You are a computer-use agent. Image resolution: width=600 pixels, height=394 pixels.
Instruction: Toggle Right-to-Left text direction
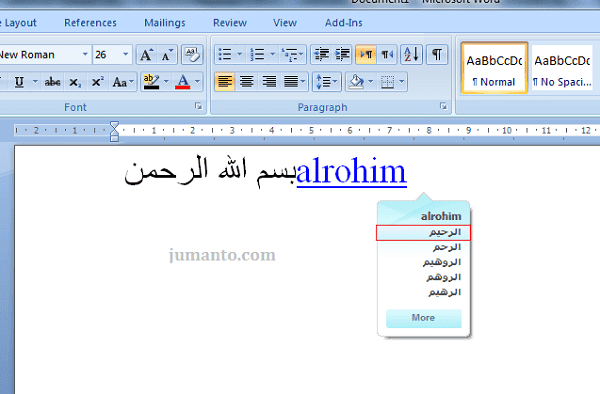387,54
